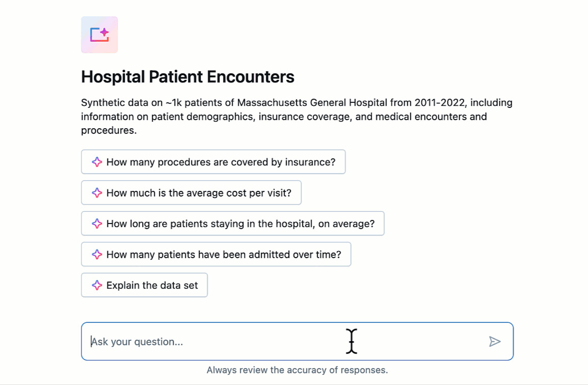
Task: Click sparkle icon beside hospital stay question
Action: [x=97, y=224]
